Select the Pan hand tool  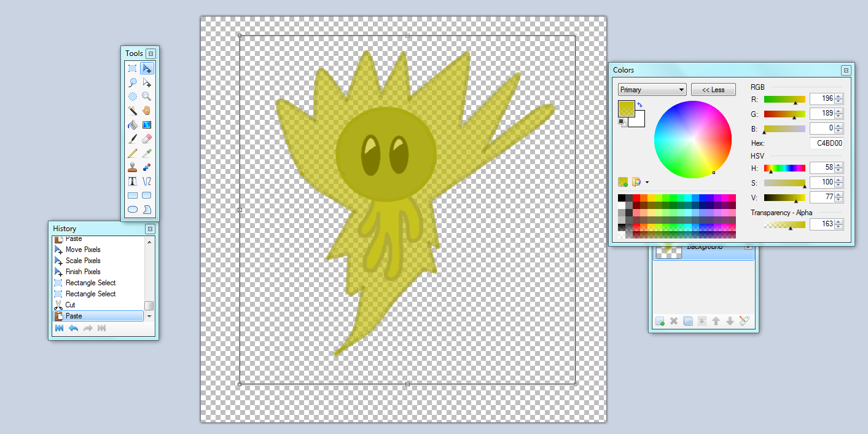click(147, 111)
